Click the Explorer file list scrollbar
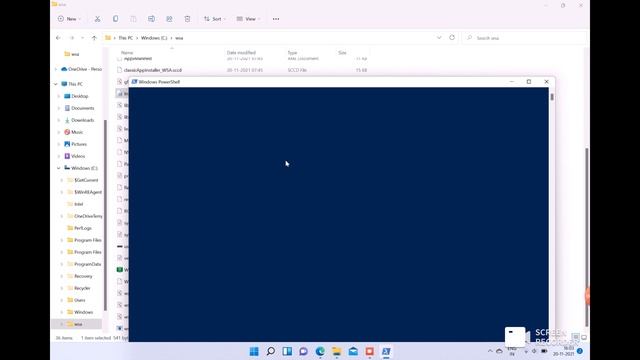 (587, 237)
